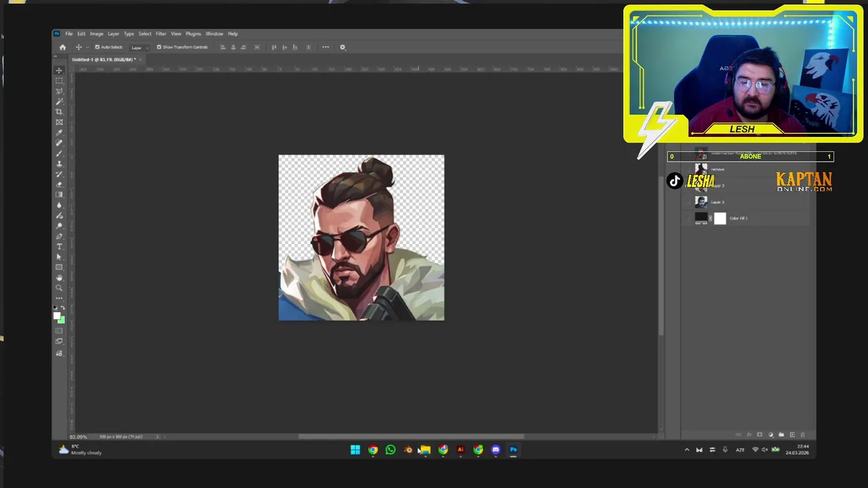This screenshot has height=488, width=868.
Task: Select the Horizontal Type tool
Action: (59, 246)
